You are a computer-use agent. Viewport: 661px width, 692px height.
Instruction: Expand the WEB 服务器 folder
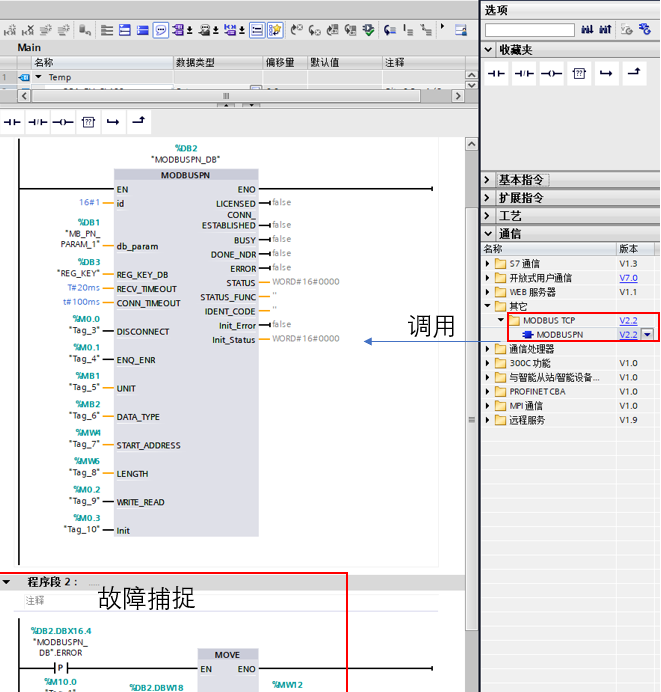pyautogui.click(x=488, y=292)
